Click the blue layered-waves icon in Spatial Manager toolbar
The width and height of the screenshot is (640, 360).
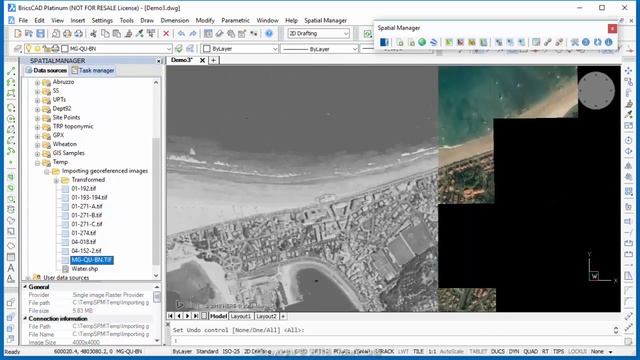(x=433, y=42)
